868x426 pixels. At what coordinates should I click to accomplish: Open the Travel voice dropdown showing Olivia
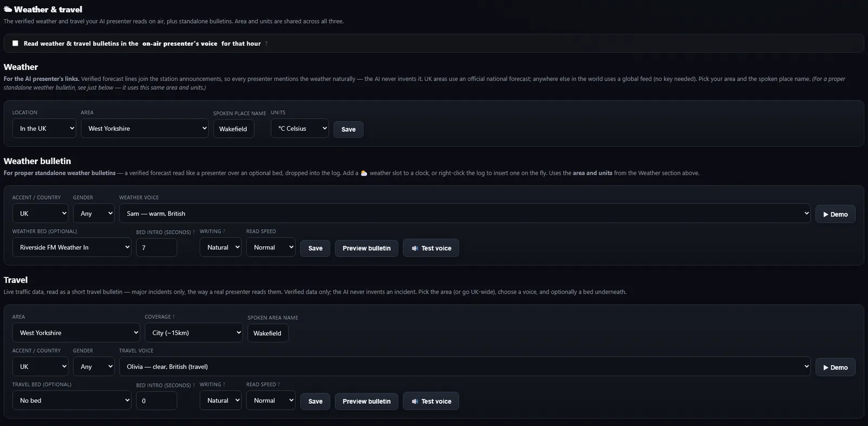pos(465,367)
